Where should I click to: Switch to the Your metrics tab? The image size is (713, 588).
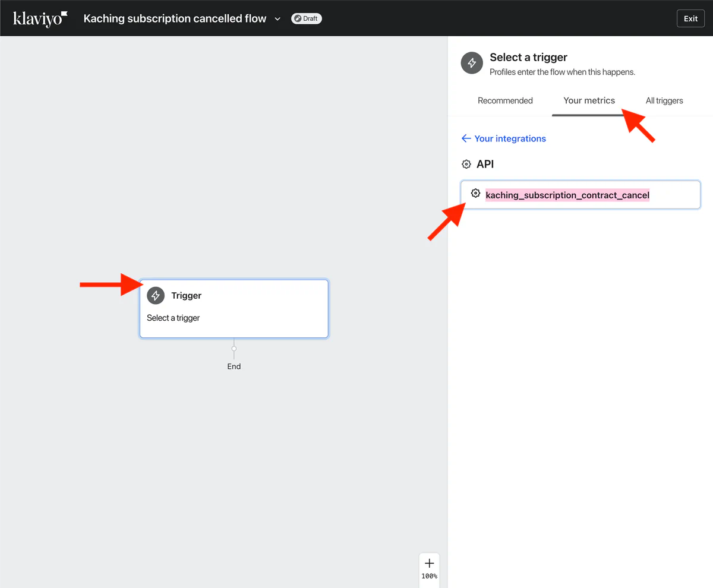click(x=589, y=100)
